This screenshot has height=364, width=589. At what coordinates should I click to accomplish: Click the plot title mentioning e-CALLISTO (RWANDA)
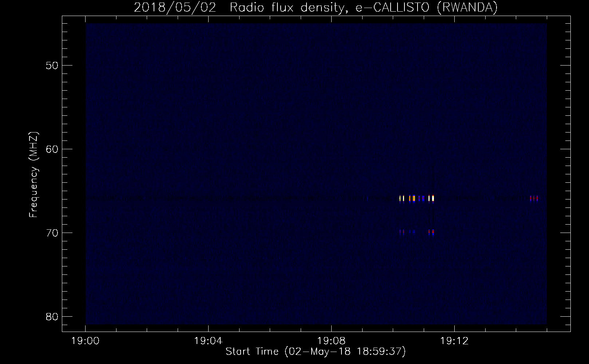coord(316,7)
